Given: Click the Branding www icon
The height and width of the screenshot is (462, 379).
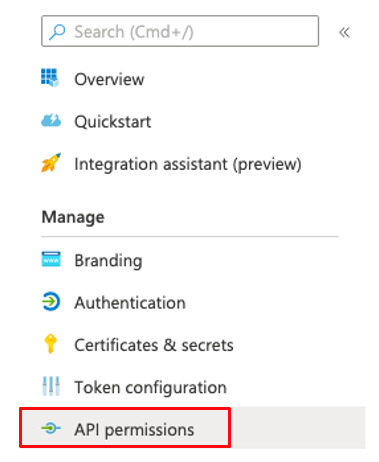Looking at the screenshot, I should [x=51, y=259].
